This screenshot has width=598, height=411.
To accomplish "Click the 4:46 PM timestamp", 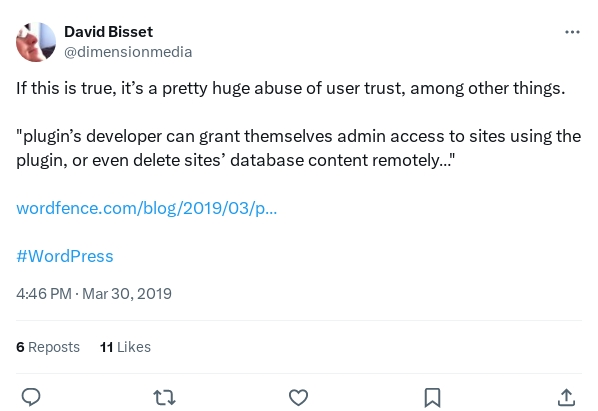I will 44,294.
